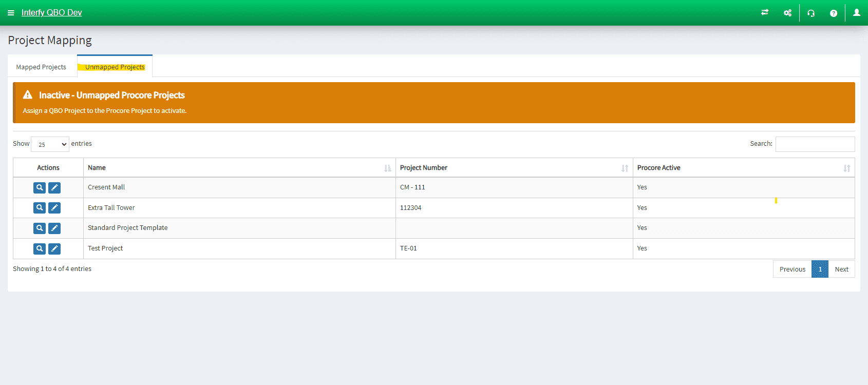The width and height of the screenshot is (868, 385).
Task: Go to Next page of results
Action: (841, 269)
